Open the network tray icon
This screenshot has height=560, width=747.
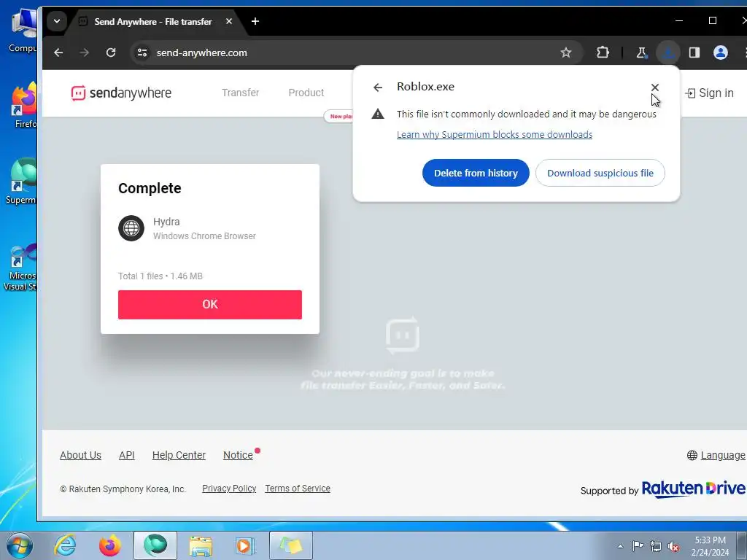(656, 546)
